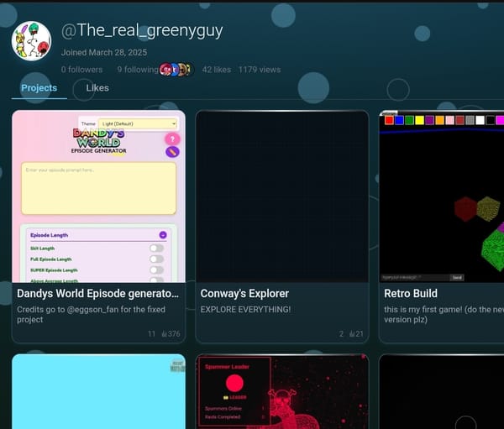The width and height of the screenshot is (504, 429).
Task: Click the red circle Spammer Leader avatar
Action: (234, 383)
